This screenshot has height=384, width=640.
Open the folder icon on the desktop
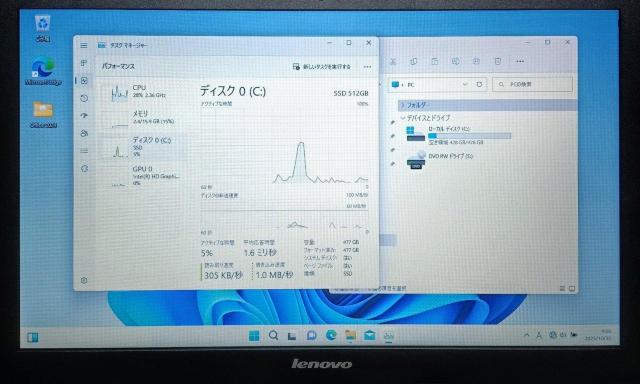point(43,115)
